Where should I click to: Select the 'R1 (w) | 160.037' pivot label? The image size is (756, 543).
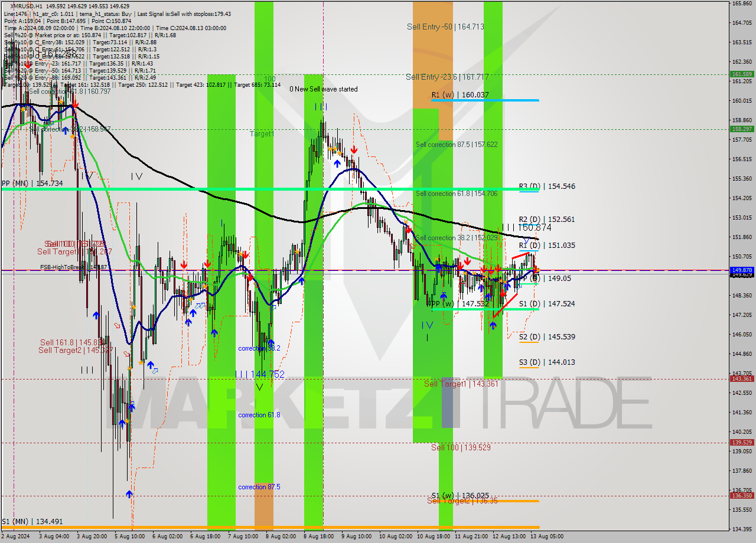(x=460, y=94)
